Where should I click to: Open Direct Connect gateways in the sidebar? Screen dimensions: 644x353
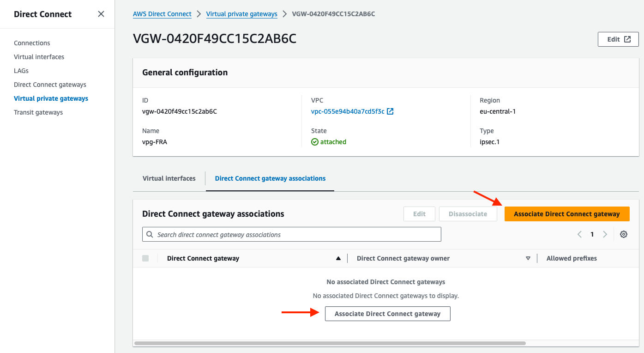tap(50, 85)
